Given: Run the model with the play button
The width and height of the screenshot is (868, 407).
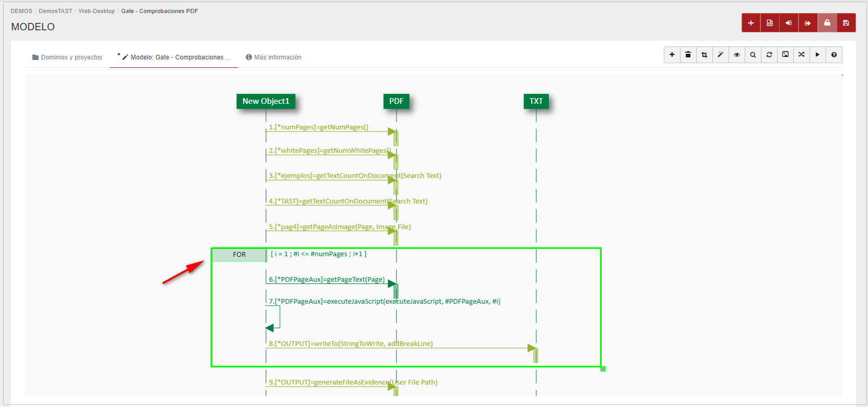Looking at the screenshot, I should coord(818,55).
